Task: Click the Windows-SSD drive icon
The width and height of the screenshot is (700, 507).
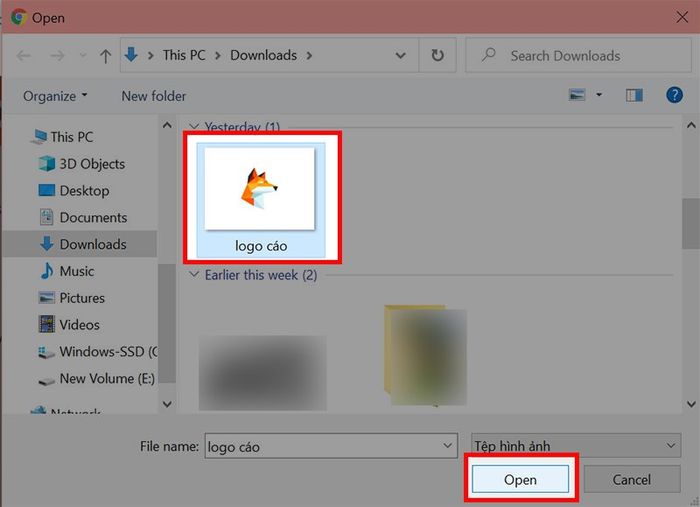Action: 47,353
